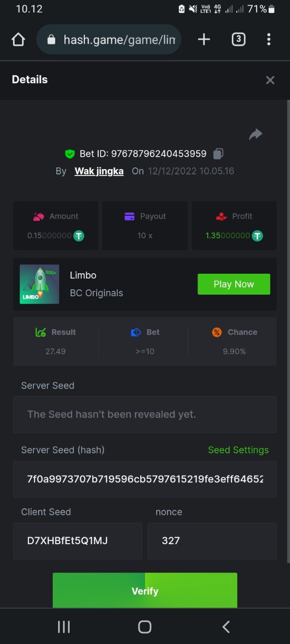This screenshot has height=644, width=290.
Task: Click the Play Now button
Action: coord(234,284)
